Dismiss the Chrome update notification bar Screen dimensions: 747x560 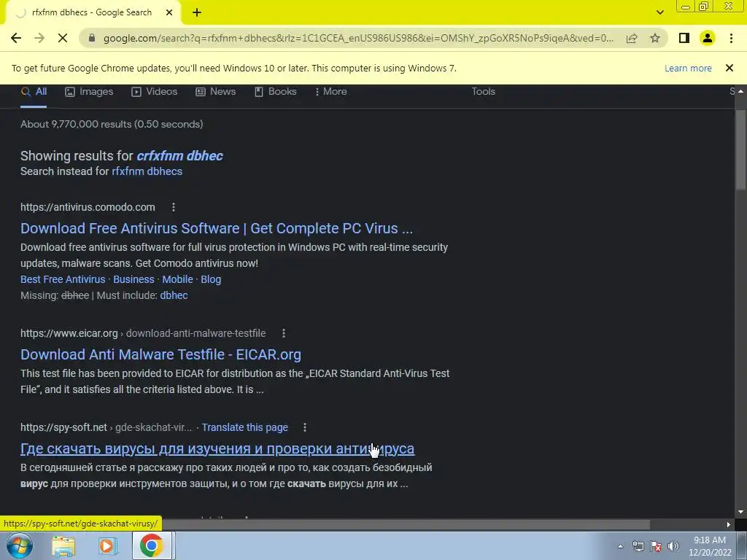pyautogui.click(x=729, y=68)
